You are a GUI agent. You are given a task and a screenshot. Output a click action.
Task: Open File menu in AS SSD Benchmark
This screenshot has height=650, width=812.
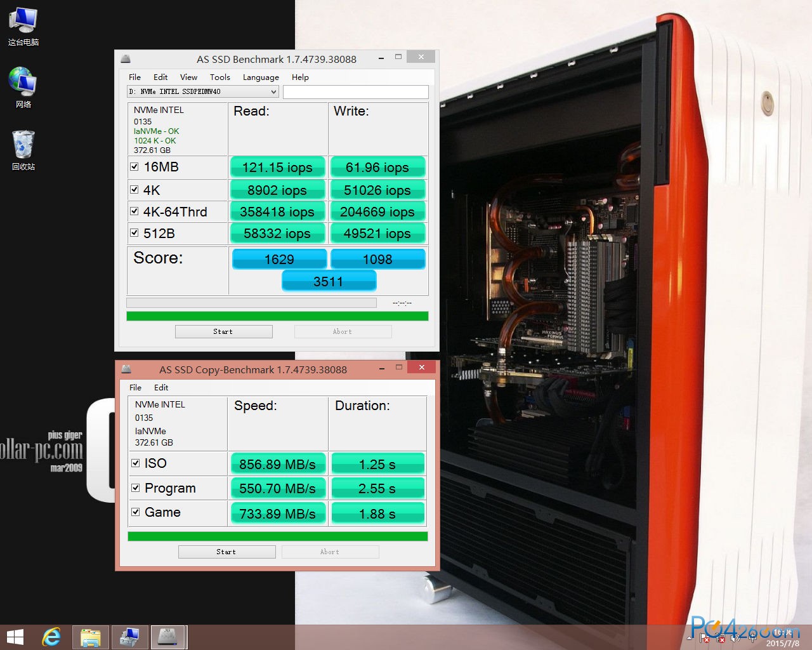(134, 77)
